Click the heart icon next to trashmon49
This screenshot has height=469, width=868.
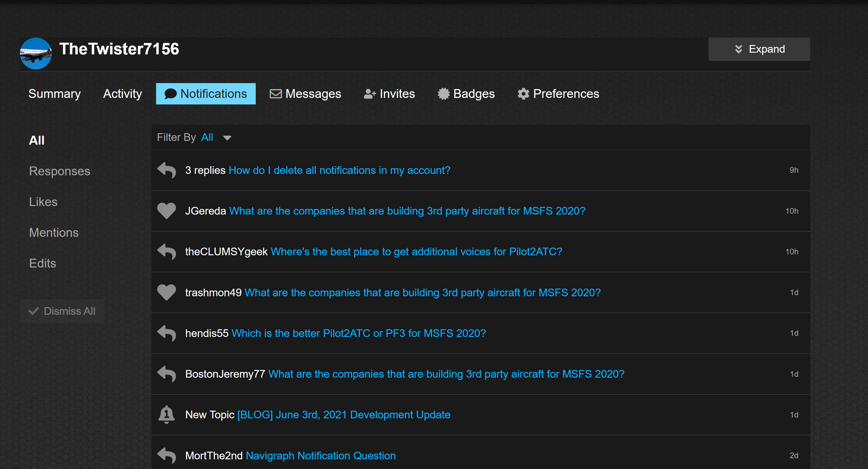167,292
